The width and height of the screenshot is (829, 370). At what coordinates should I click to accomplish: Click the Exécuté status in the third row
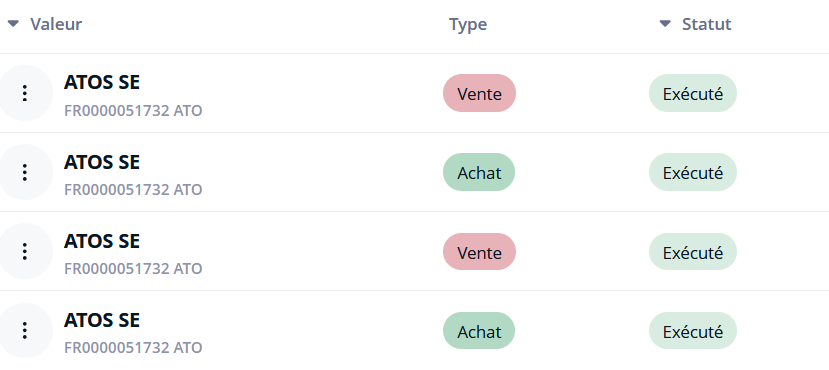[x=693, y=252]
